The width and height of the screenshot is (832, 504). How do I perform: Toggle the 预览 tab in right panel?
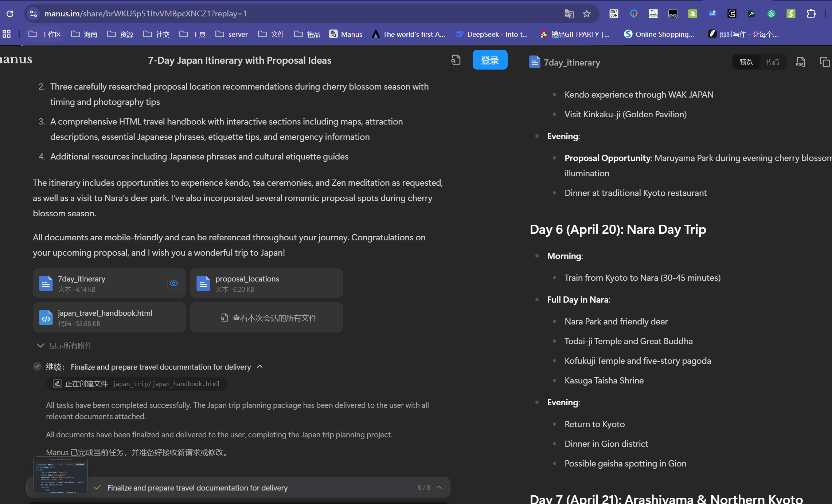[747, 62]
